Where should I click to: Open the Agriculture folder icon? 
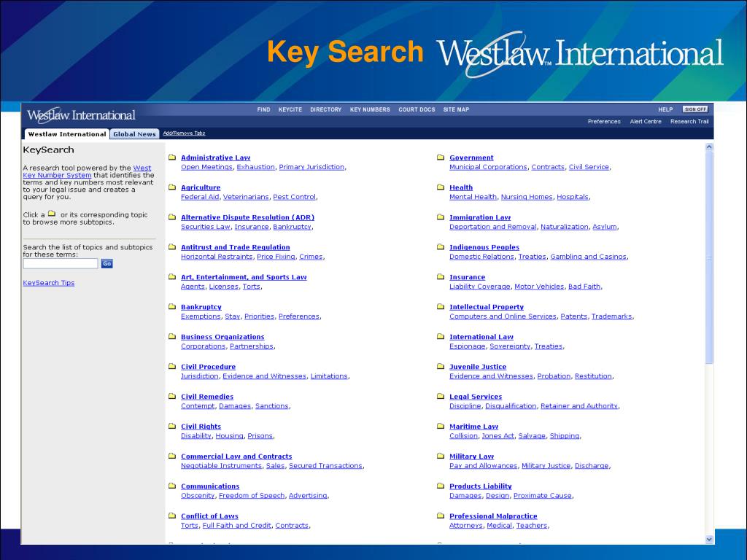pos(172,187)
